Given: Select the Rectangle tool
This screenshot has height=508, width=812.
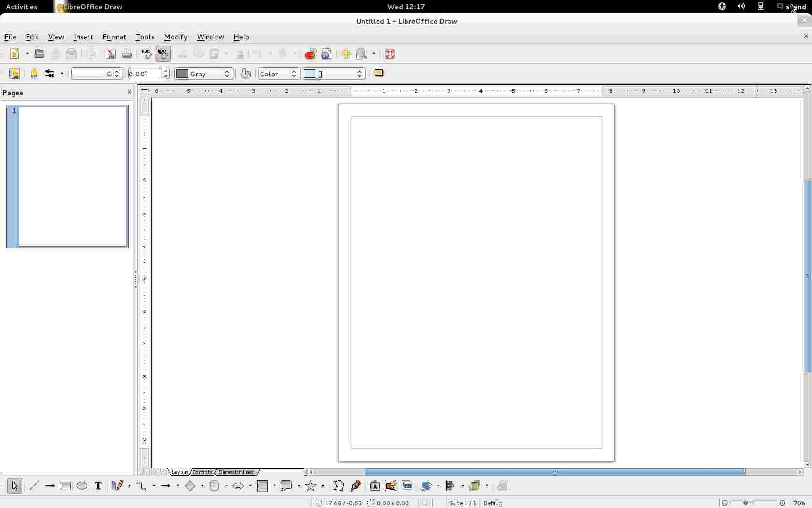Looking at the screenshot, I should (66, 486).
